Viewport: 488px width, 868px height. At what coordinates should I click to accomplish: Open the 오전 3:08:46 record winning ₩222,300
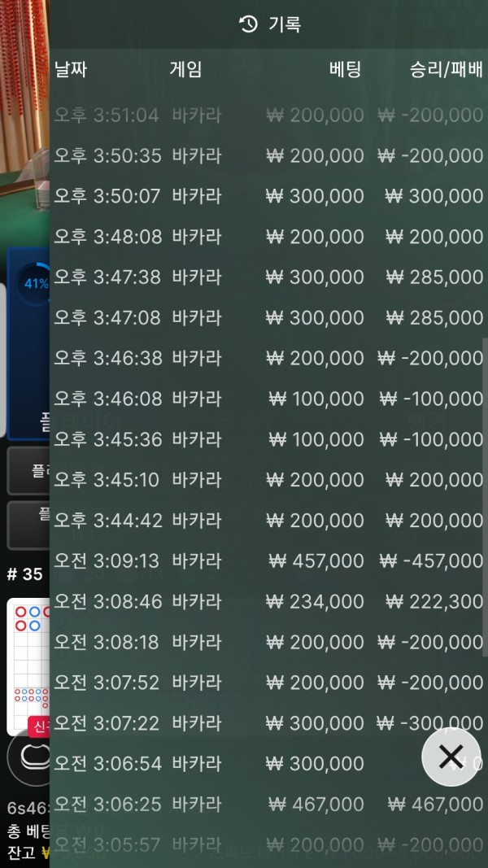268,601
